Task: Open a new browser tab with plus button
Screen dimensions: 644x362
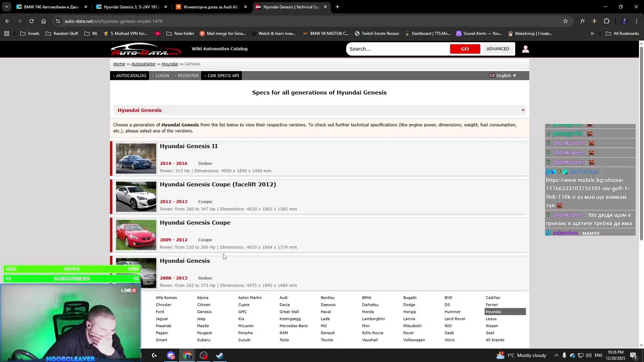Action: point(337,7)
